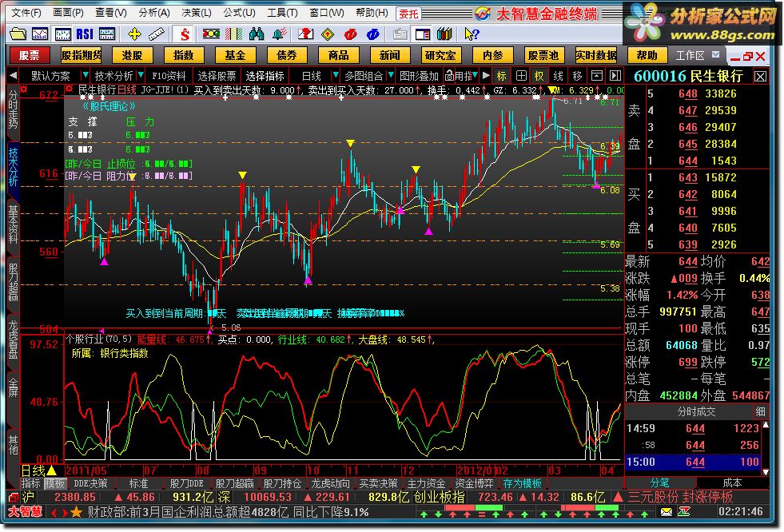784x532 pixels.
Task: Click the RSI indicator toolbar icon
Action: (x=85, y=34)
